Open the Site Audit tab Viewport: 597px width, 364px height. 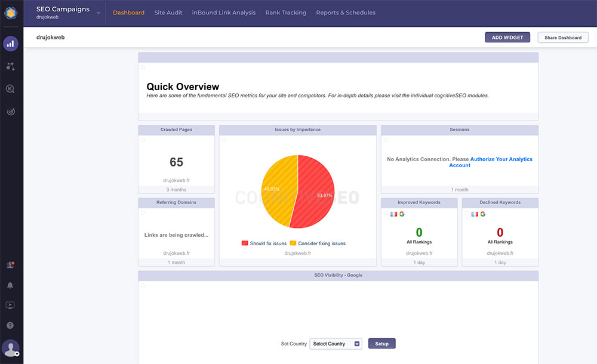[x=168, y=13]
